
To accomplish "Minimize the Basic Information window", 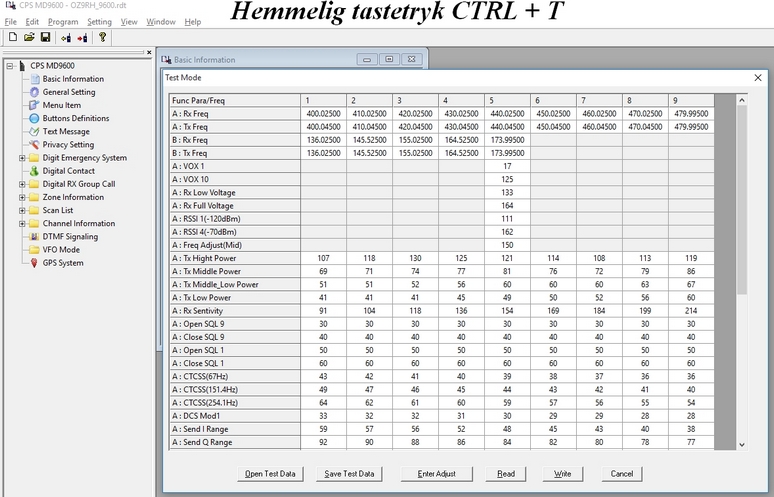I will [x=367, y=59].
